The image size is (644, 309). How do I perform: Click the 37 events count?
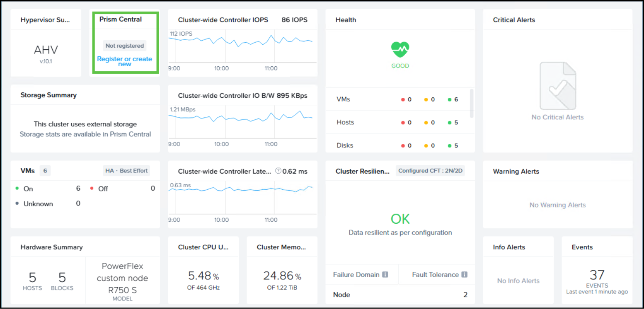[x=597, y=275]
